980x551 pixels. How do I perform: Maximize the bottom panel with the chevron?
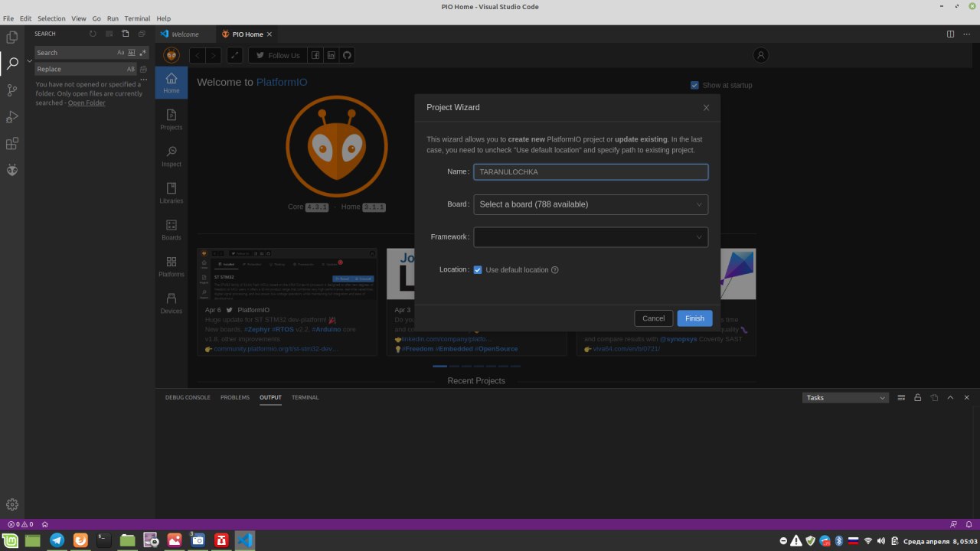[950, 397]
